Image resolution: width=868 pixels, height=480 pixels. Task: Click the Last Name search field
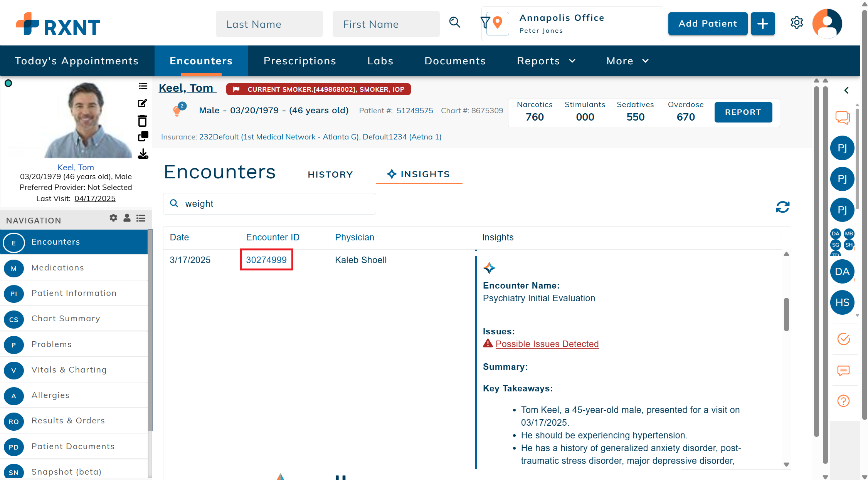[269, 24]
